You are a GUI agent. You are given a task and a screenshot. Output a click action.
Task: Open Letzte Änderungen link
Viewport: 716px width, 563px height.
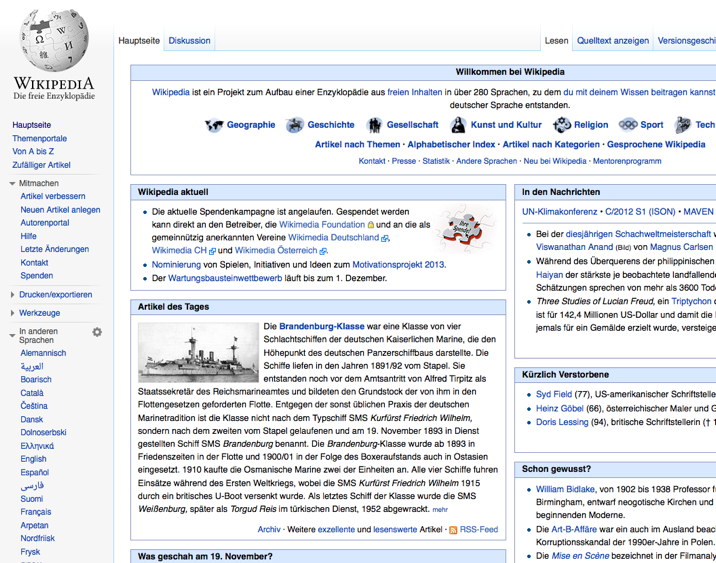55,249
